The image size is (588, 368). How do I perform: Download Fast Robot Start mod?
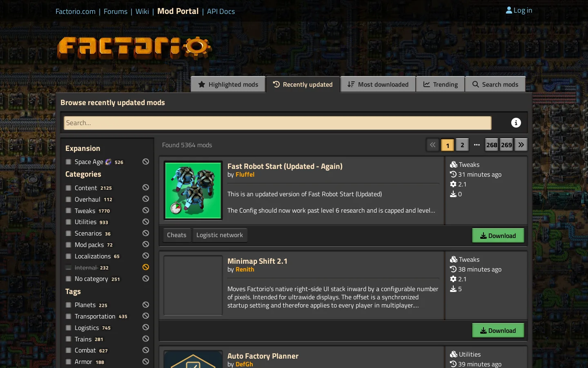(498, 236)
